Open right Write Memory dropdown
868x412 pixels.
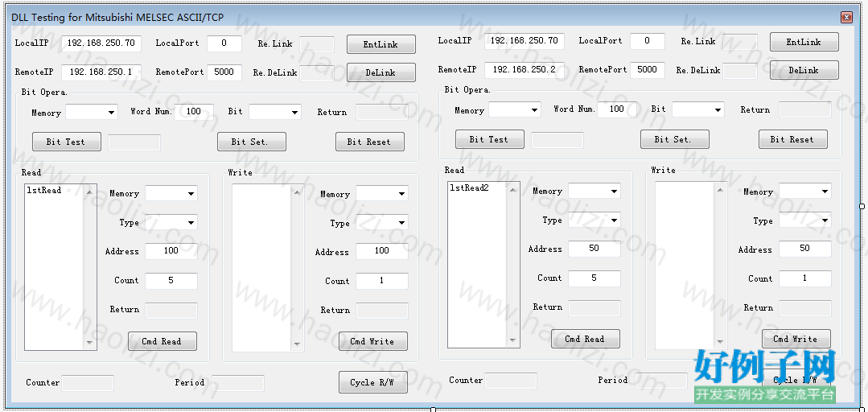pos(805,192)
